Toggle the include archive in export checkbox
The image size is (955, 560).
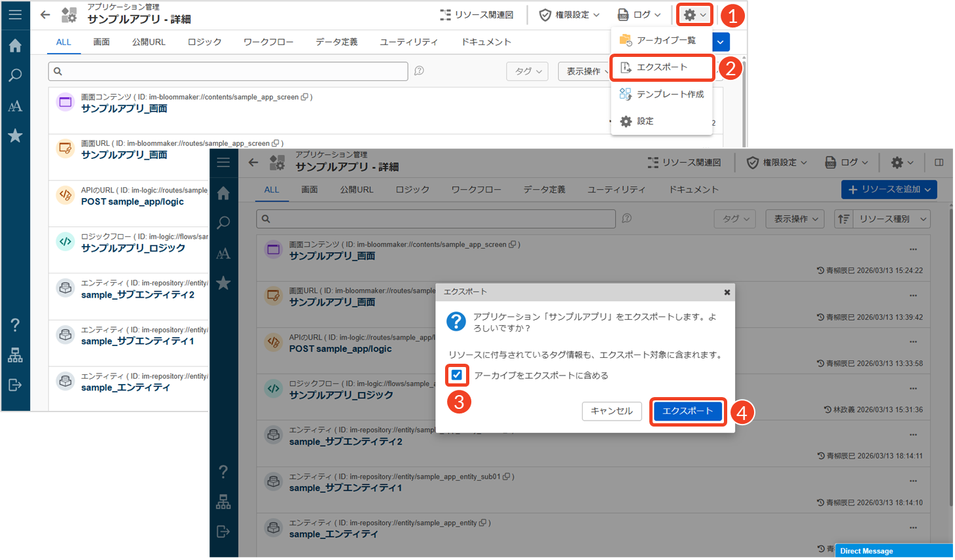click(x=457, y=375)
